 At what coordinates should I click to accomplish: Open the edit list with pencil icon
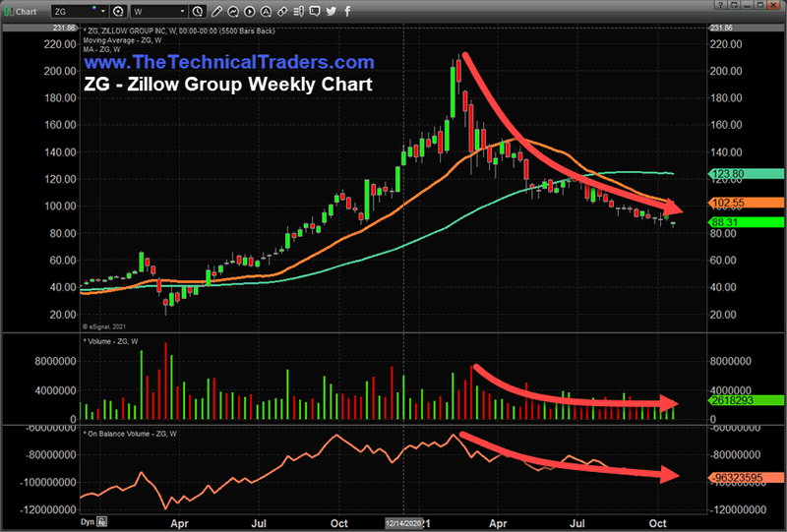tap(299, 11)
